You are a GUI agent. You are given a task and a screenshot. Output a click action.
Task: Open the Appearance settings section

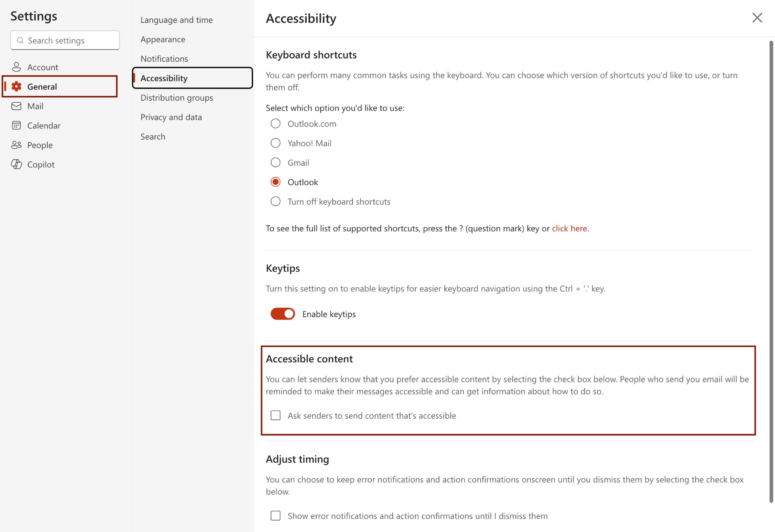click(x=163, y=39)
